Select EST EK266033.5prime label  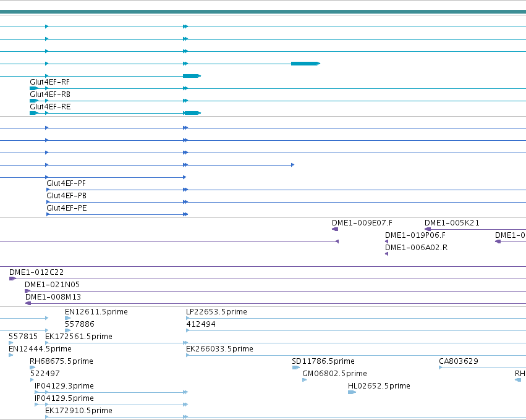click(219, 349)
